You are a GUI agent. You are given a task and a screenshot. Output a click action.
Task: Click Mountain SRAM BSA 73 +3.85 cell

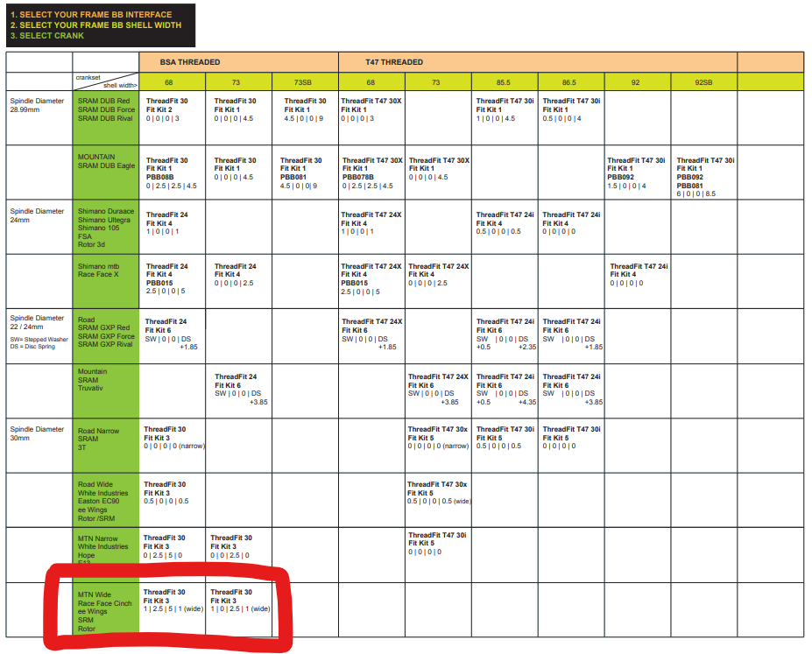(239, 391)
